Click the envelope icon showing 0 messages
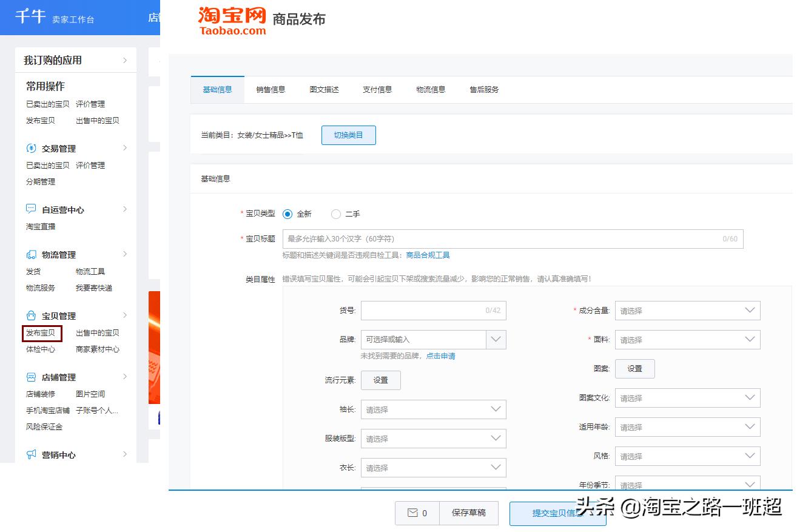Viewport: 797px width, 532px height. 417,513
